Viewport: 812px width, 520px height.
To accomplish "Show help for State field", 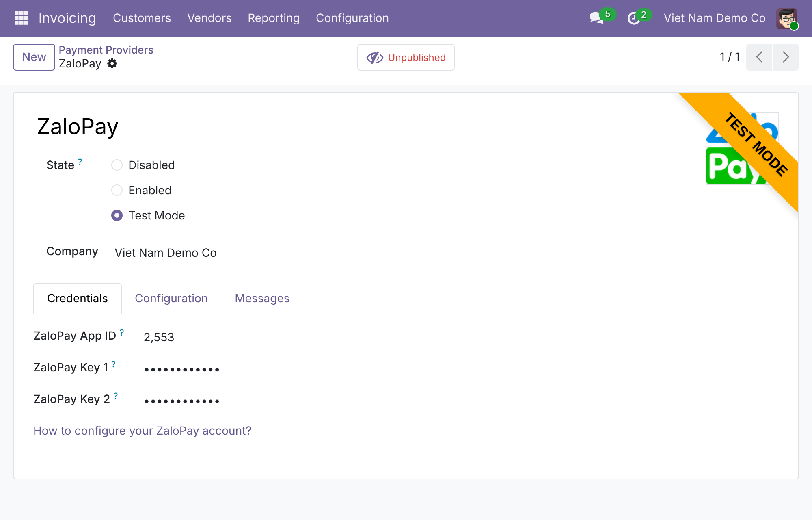I will pyautogui.click(x=80, y=162).
